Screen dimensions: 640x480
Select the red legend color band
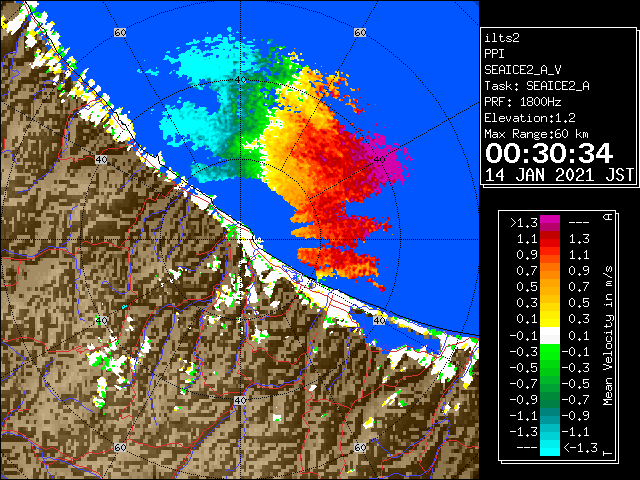click(x=550, y=241)
